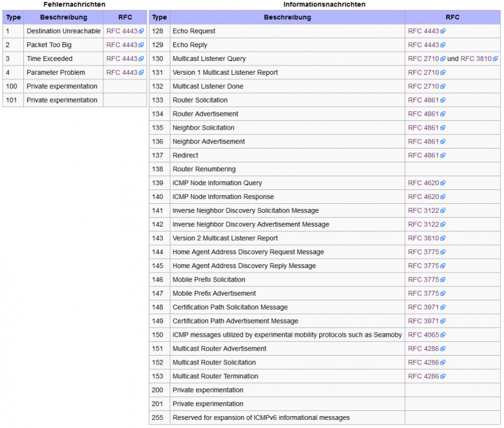Open RFC 3971 link for Certification Path Advertisement

pyautogui.click(x=427, y=321)
